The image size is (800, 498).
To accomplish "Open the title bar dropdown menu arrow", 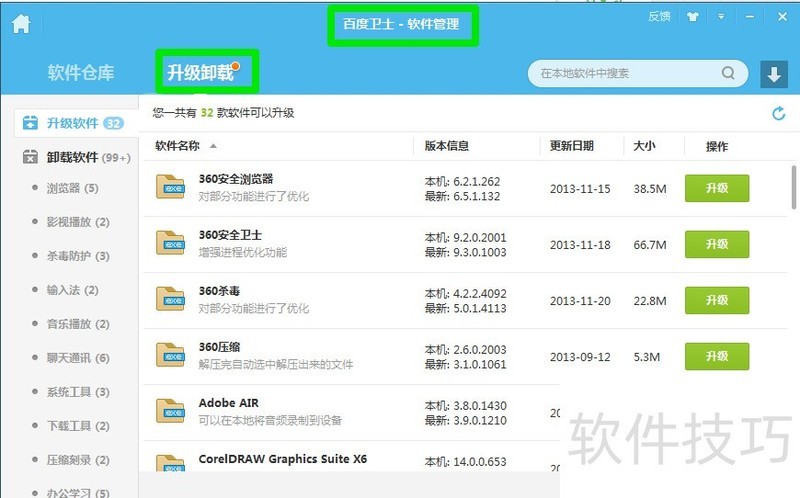I will click(x=720, y=17).
